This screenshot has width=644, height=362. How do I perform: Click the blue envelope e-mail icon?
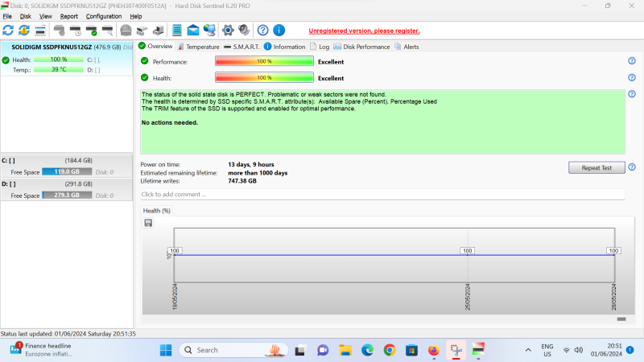[x=193, y=30]
